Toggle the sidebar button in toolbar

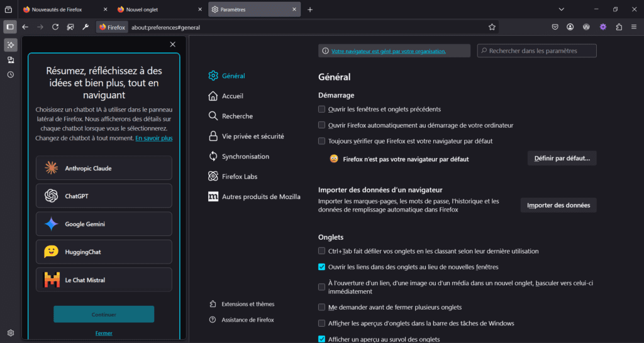point(10,27)
